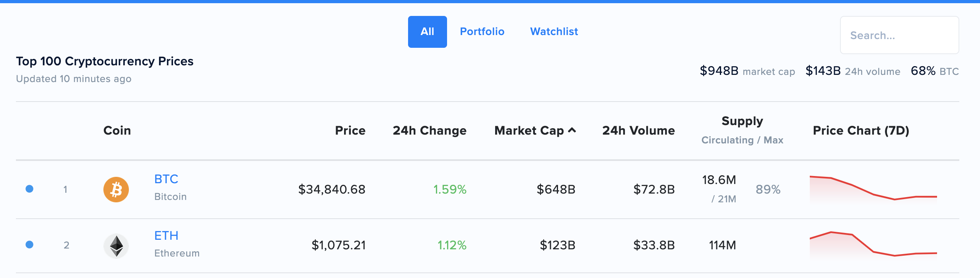Open the ETH coin link

click(x=166, y=235)
